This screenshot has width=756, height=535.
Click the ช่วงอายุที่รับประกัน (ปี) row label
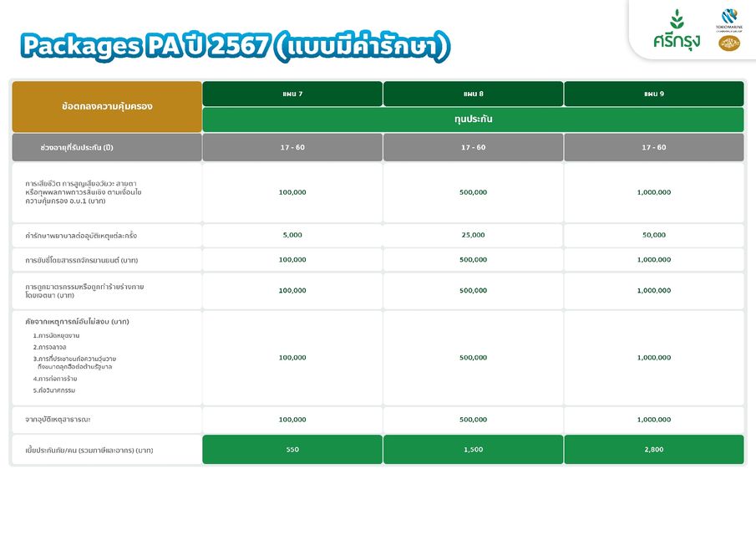(x=77, y=147)
